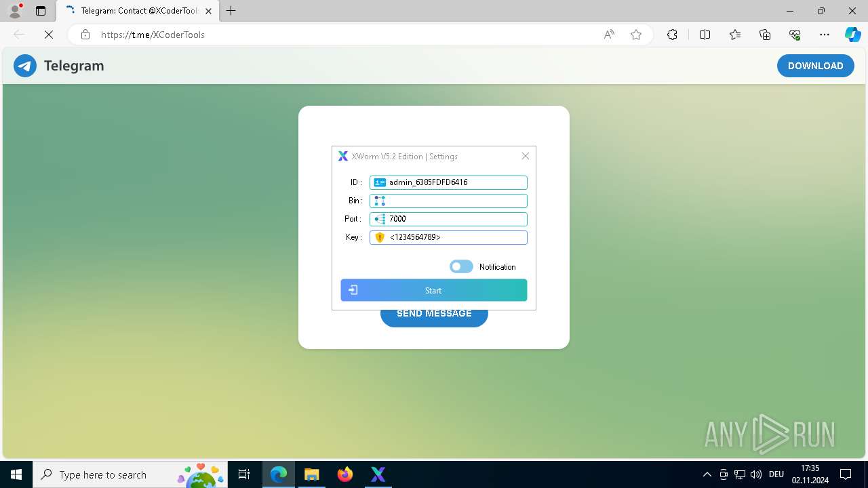Click the browser back arrow

[19, 35]
